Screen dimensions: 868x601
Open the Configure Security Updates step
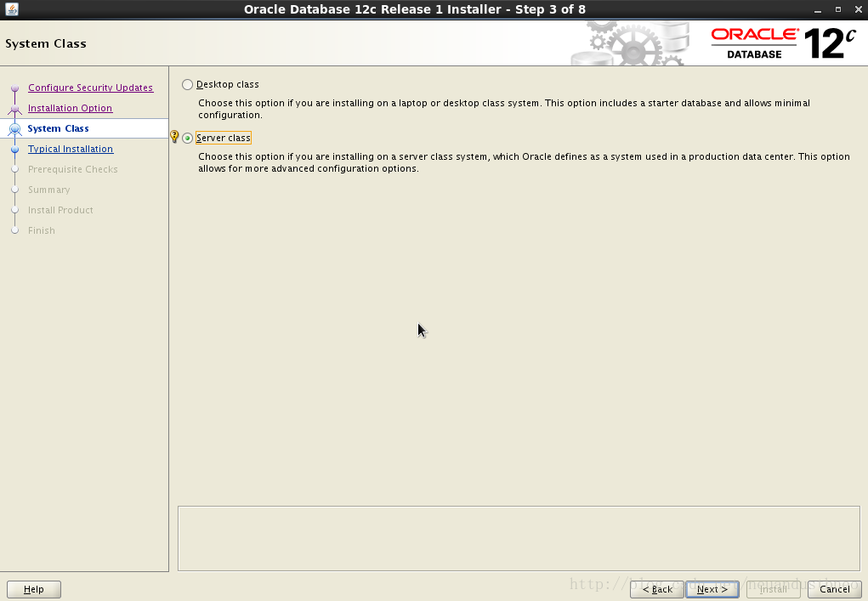click(90, 88)
